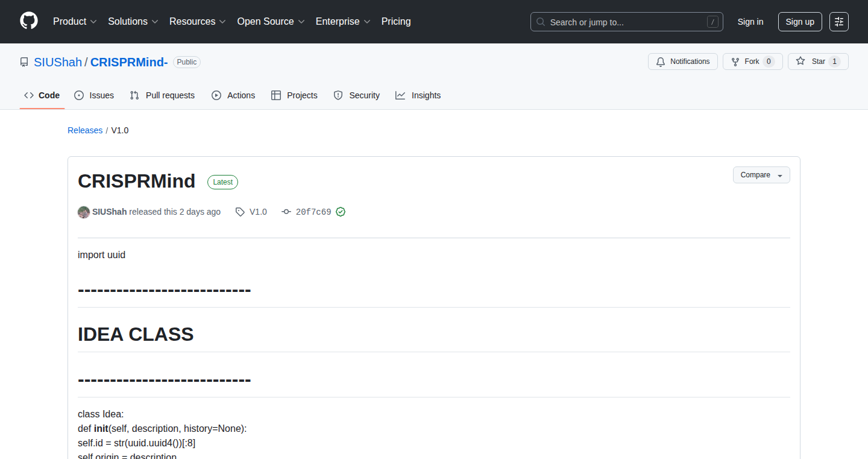
Task: Switch to the Actions tab
Action: coord(233,95)
